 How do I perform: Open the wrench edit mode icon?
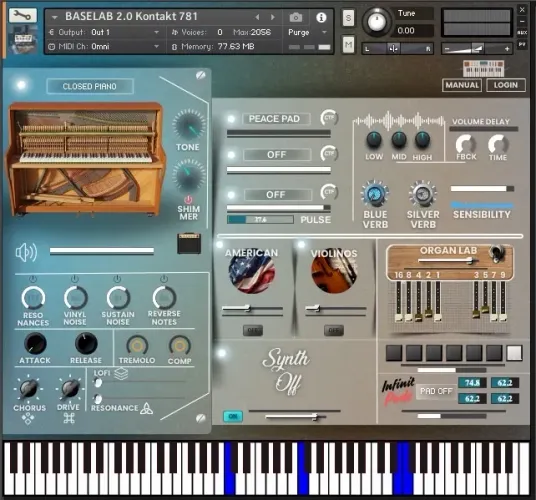tap(22, 15)
